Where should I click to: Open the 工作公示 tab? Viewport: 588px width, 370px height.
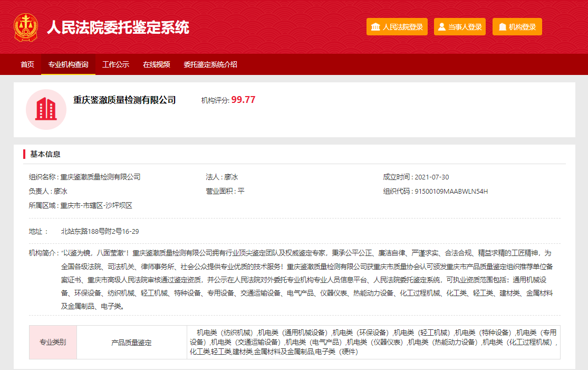pos(115,64)
